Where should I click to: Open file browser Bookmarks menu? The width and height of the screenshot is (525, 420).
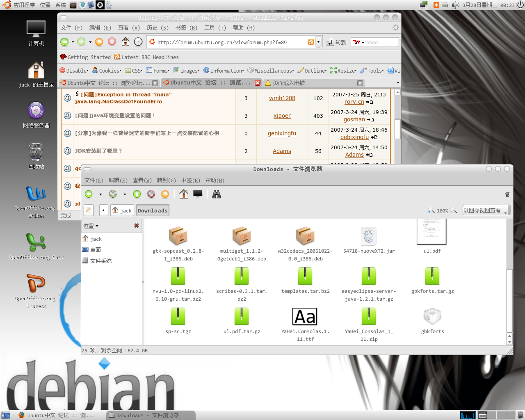190,180
